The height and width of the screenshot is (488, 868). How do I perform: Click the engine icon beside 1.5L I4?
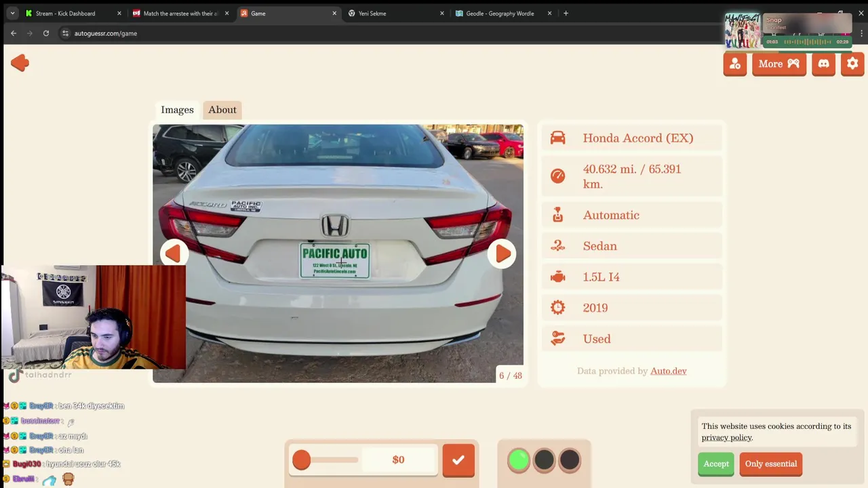[557, 277]
